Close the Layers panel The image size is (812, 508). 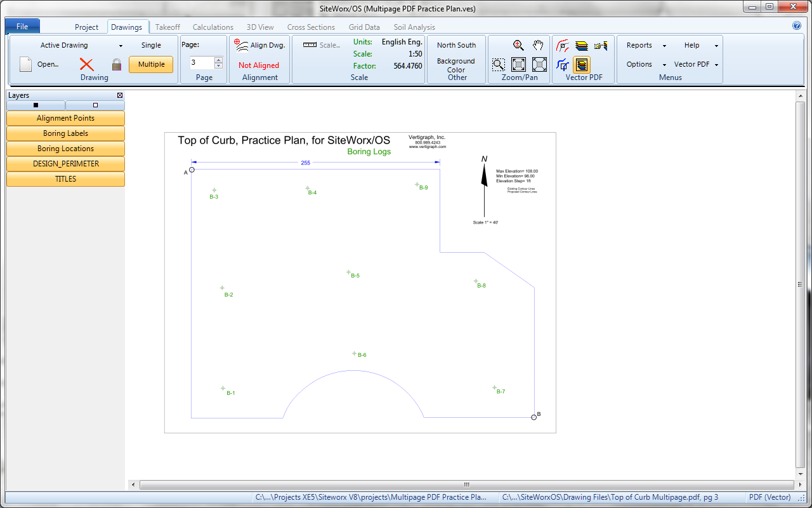120,95
